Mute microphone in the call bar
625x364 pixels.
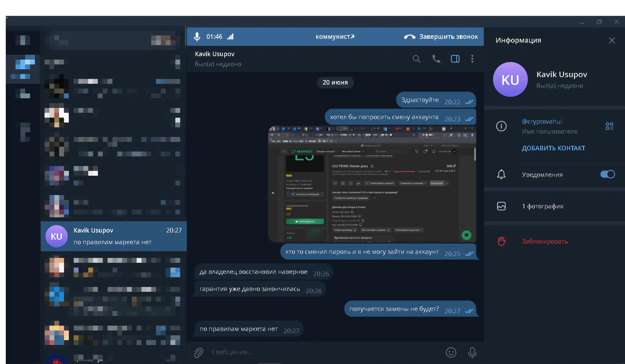pyautogui.click(x=197, y=37)
